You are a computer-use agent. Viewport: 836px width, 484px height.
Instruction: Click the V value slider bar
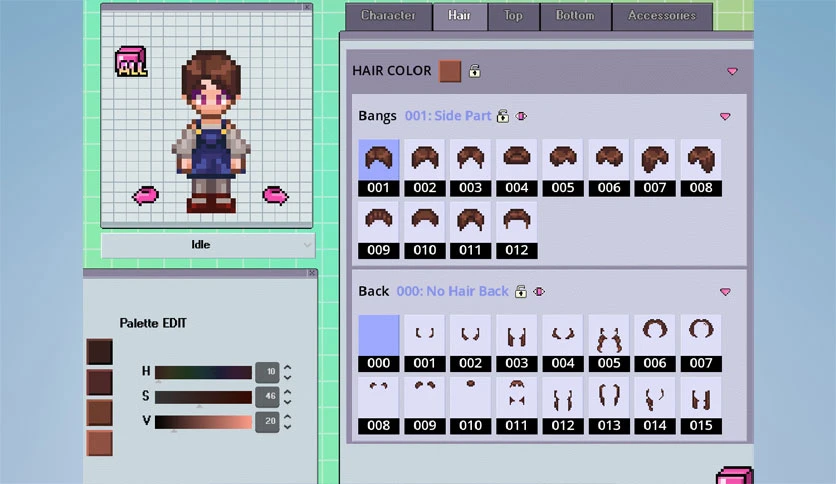click(x=203, y=422)
